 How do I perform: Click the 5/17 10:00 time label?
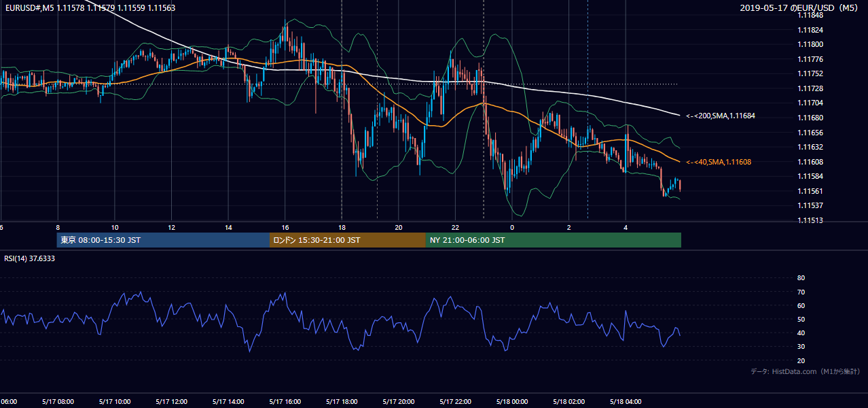115,401
